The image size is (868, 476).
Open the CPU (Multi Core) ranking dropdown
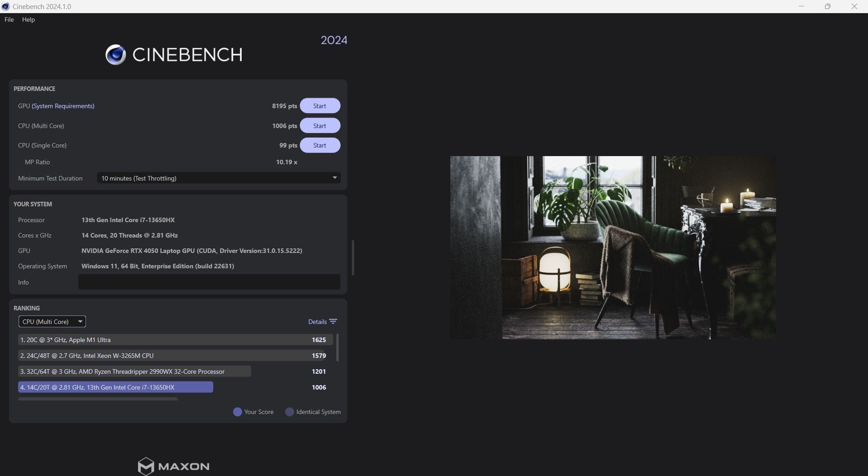(x=52, y=322)
